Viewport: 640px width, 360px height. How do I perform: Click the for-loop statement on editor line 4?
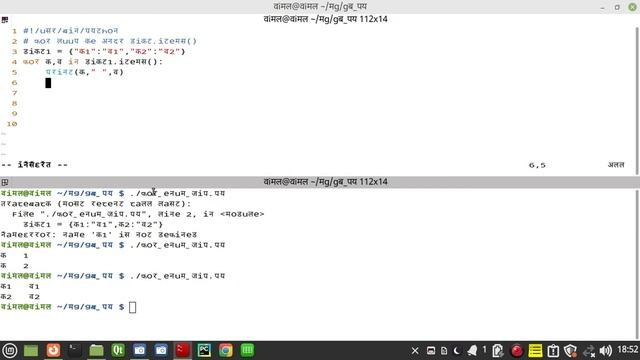pyautogui.click(x=93, y=62)
